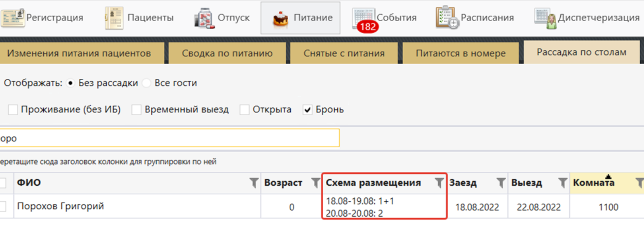Click the red 182 notification badge
Image resolution: width=644 pixels, height=242 pixels.
[367, 27]
